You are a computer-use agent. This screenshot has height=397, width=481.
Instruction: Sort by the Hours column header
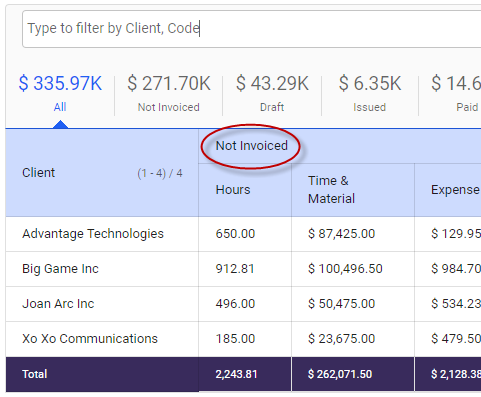click(x=233, y=190)
